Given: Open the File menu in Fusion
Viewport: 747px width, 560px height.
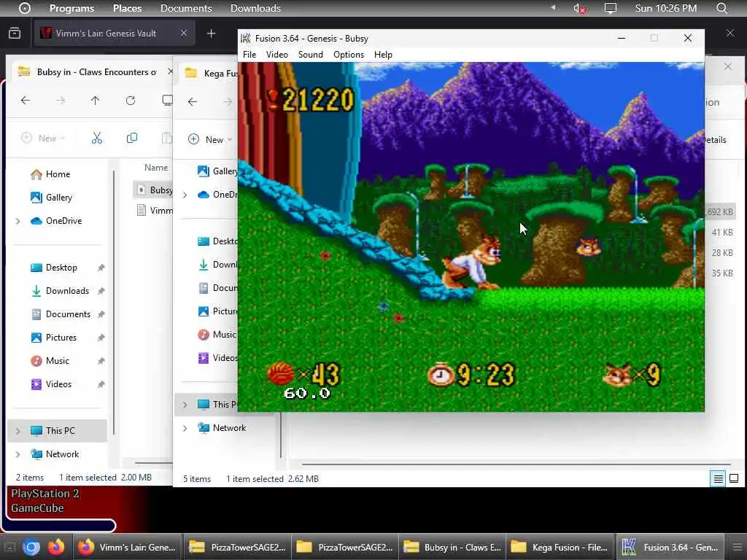Looking at the screenshot, I should pyautogui.click(x=249, y=54).
